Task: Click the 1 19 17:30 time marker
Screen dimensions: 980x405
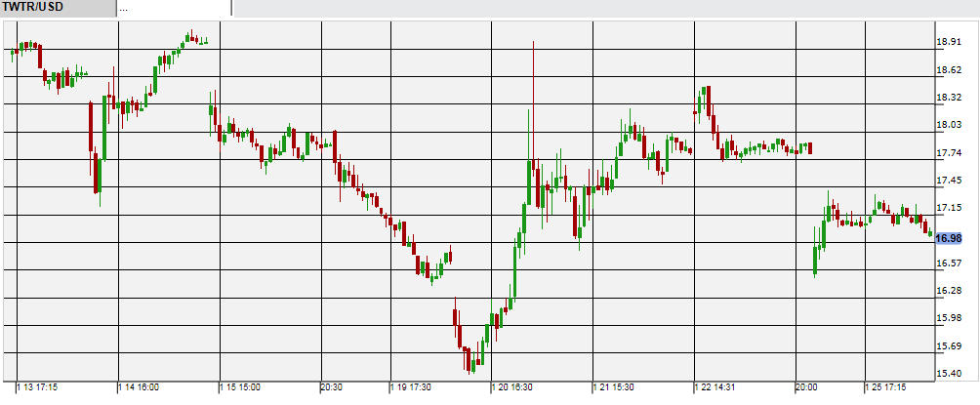Action: (414, 386)
